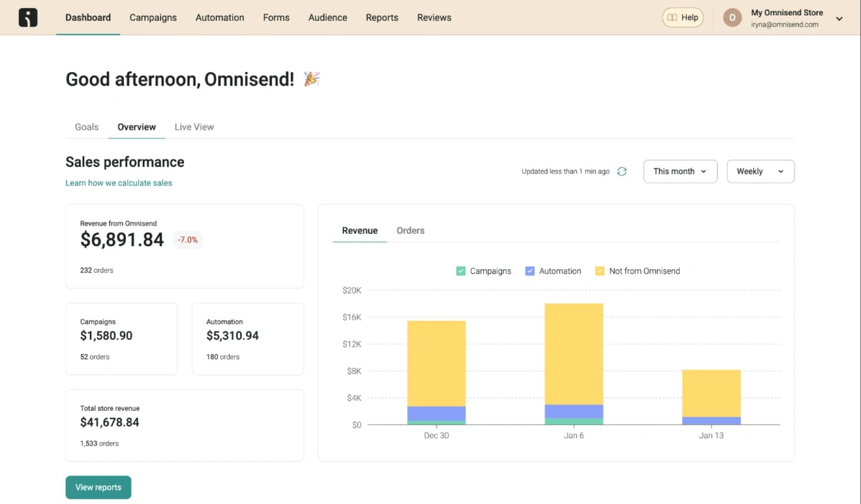
Task: Click the Updated less than 1 min ago text
Action: click(565, 172)
